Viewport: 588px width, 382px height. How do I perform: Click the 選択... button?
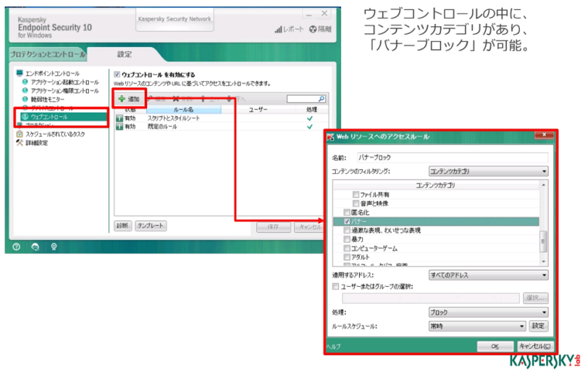(x=535, y=298)
